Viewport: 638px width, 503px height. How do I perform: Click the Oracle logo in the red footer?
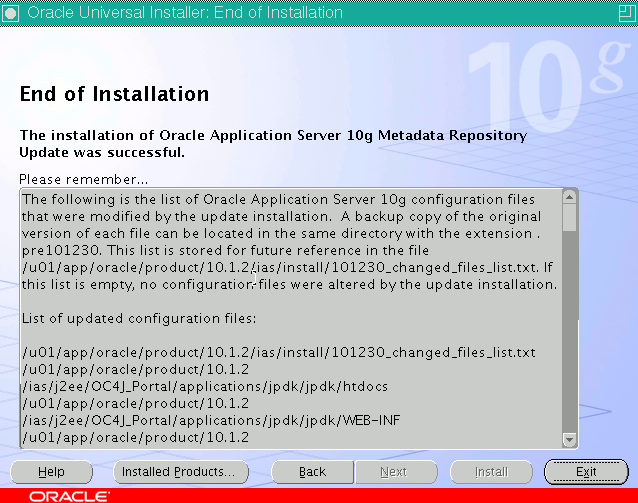tap(69, 496)
